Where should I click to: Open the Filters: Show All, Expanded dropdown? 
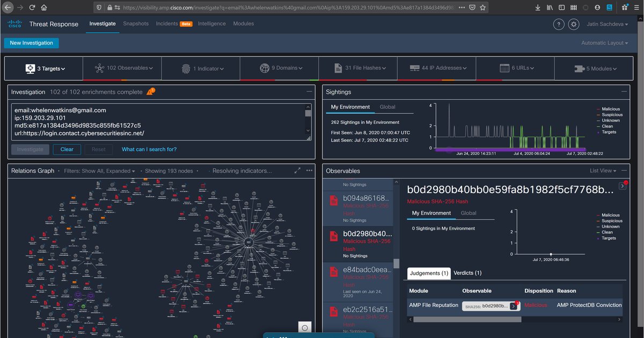click(x=100, y=171)
